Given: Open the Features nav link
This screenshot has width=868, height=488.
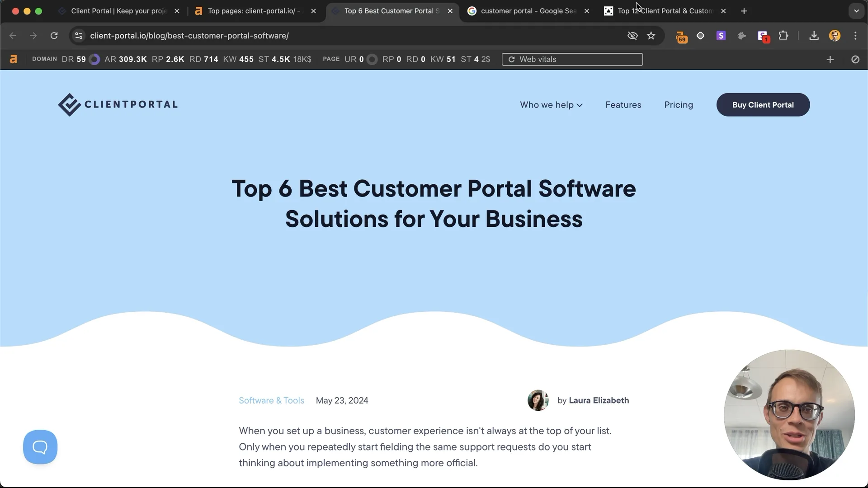Looking at the screenshot, I should coord(623,105).
